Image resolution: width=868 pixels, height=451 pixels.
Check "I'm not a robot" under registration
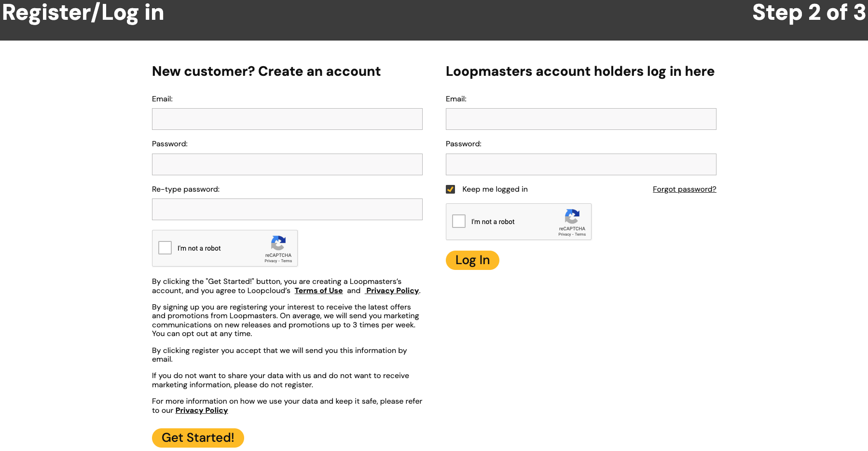(x=165, y=248)
